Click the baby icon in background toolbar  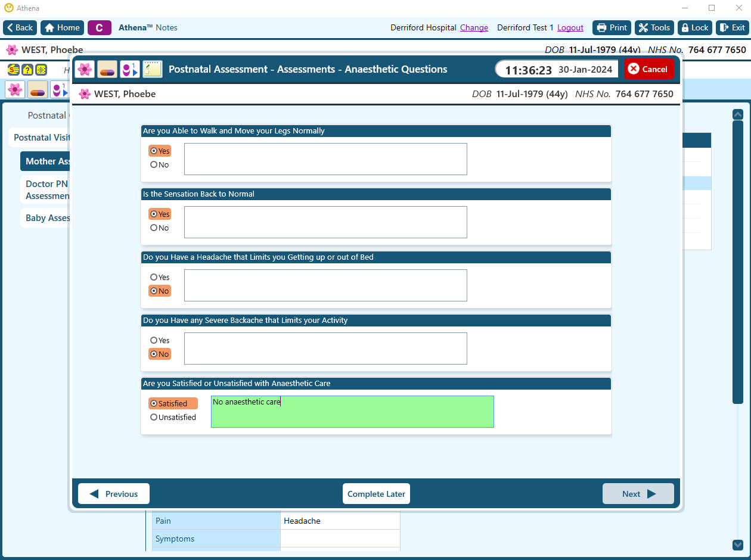(x=59, y=89)
